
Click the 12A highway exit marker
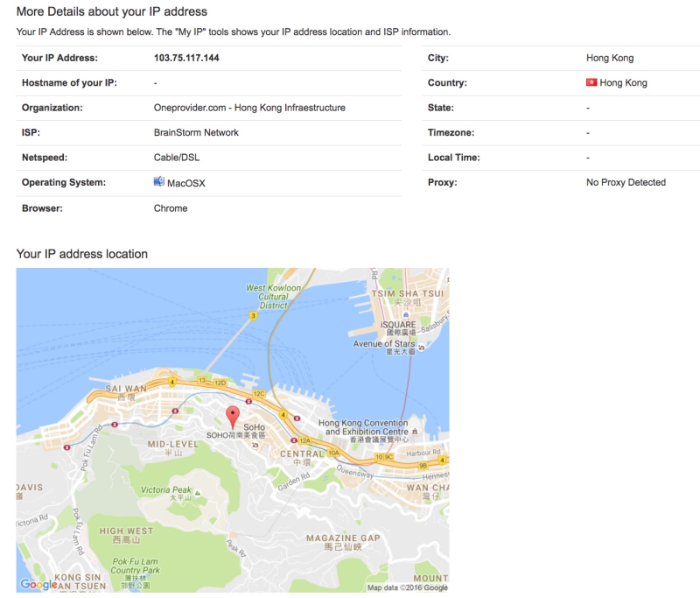click(x=304, y=440)
